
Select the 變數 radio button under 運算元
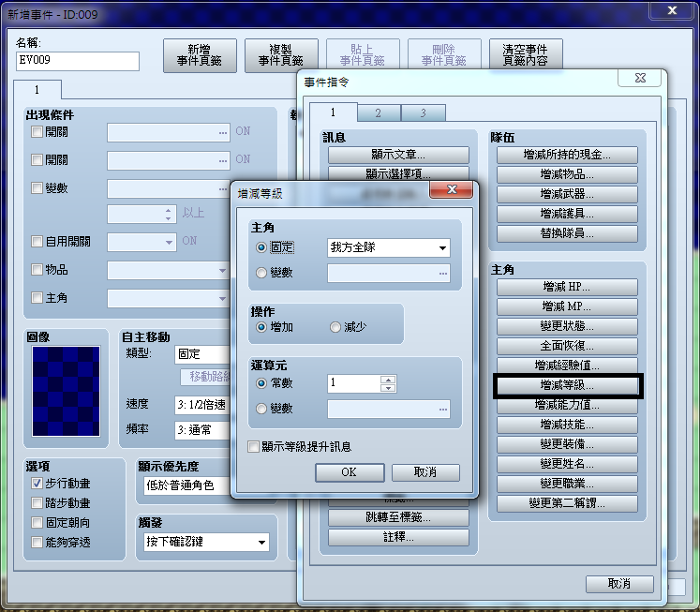pyautogui.click(x=261, y=409)
